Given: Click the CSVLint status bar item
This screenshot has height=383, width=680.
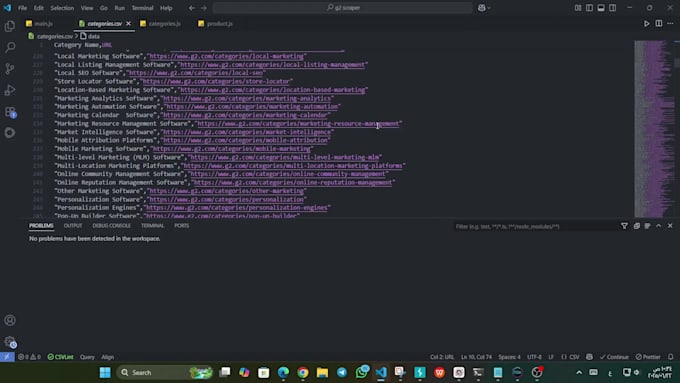Looking at the screenshot, I should pos(60,357).
